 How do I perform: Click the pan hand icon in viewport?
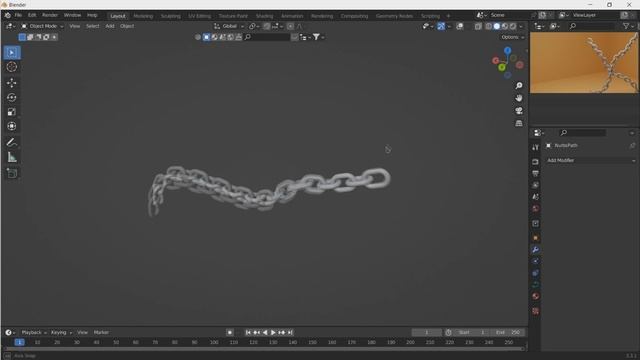[x=519, y=98]
